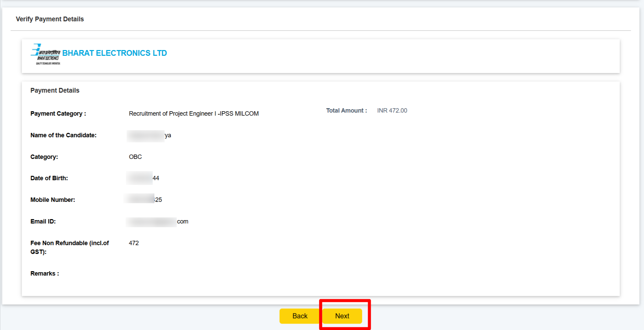644x330 pixels.
Task: Click the Name of the Candidate label
Action: point(63,135)
